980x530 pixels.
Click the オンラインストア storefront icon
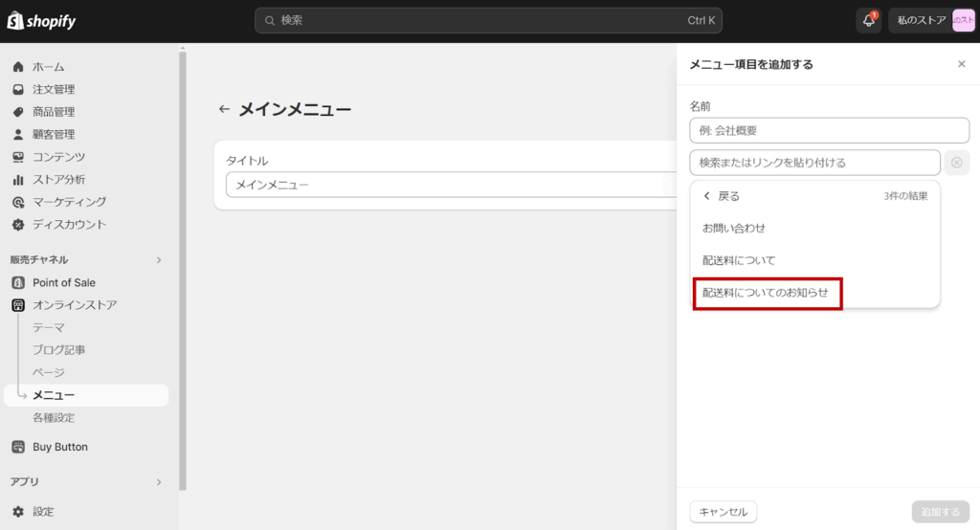click(x=18, y=305)
